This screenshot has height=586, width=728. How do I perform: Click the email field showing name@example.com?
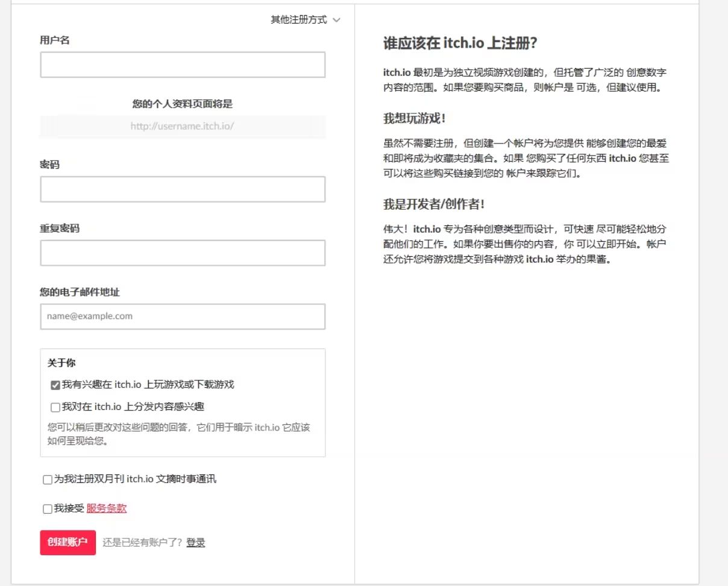point(183,317)
